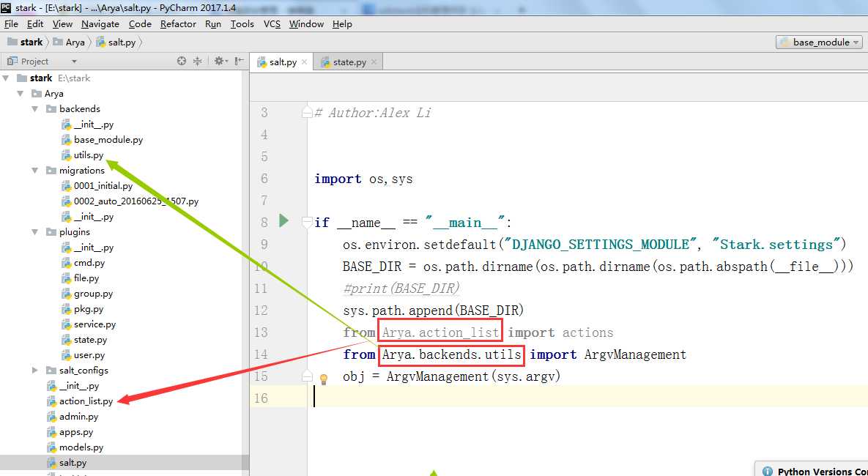Open base_module run configuration dropdown
The image size is (868, 476).
(x=819, y=42)
